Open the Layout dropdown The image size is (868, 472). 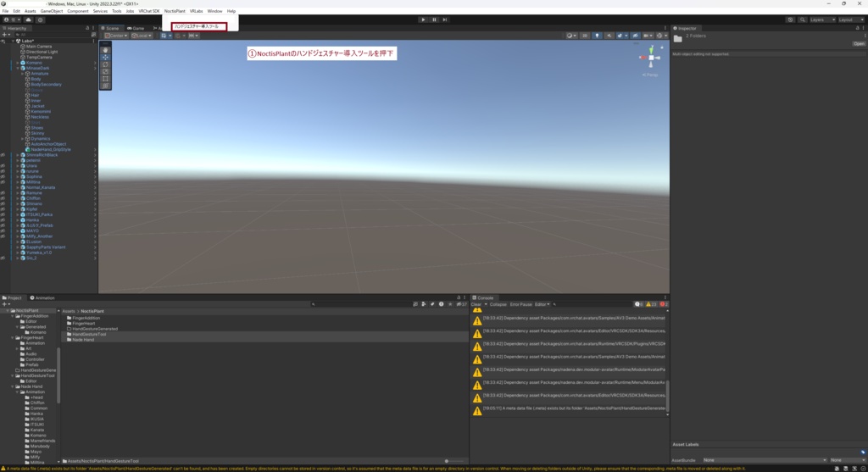point(851,20)
